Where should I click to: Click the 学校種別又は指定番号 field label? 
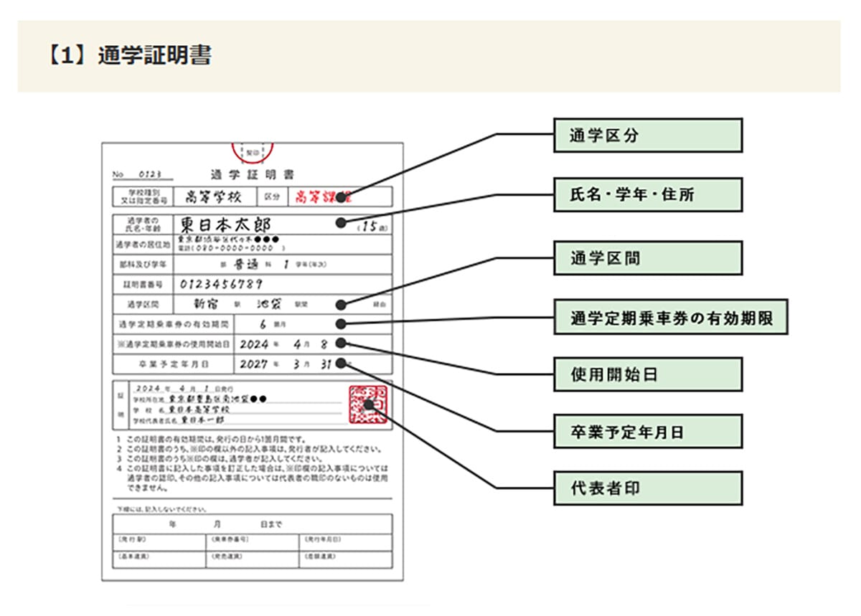144,196
